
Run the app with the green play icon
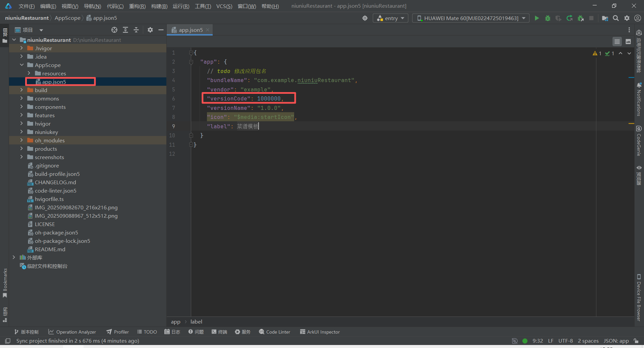(537, 18)
